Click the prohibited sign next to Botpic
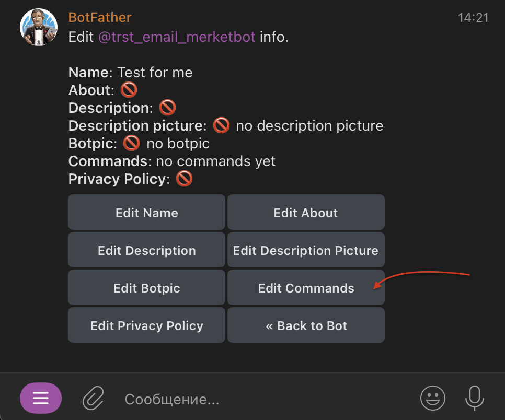Screen dimensions: 505x420 click(132, 144)
